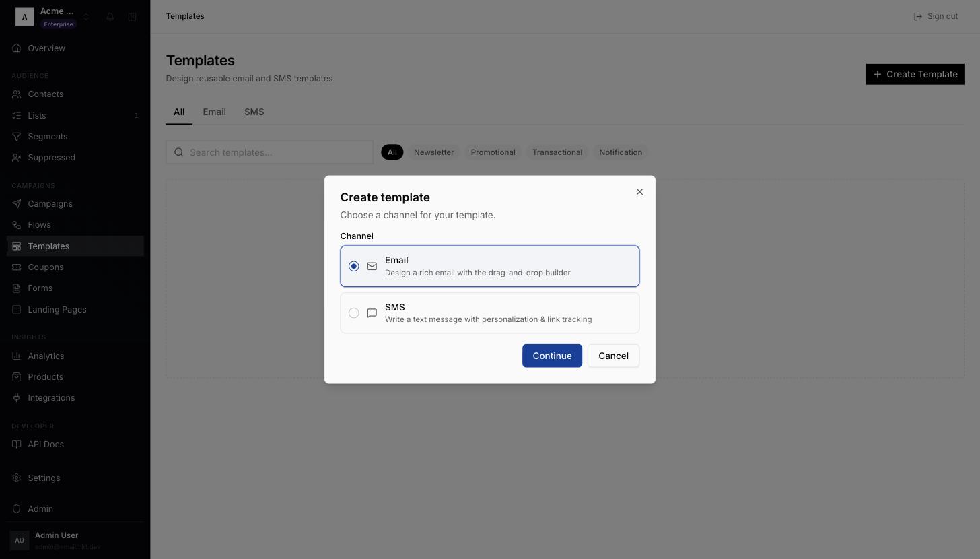Switch to the SMS templates tab
Screen dimensions: 980x559
pos(254,112)
